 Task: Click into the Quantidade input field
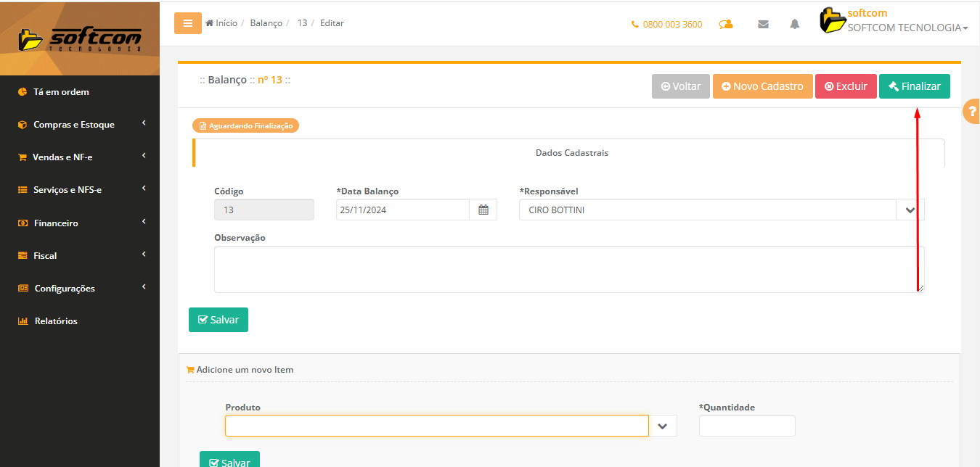pos(747,426)
